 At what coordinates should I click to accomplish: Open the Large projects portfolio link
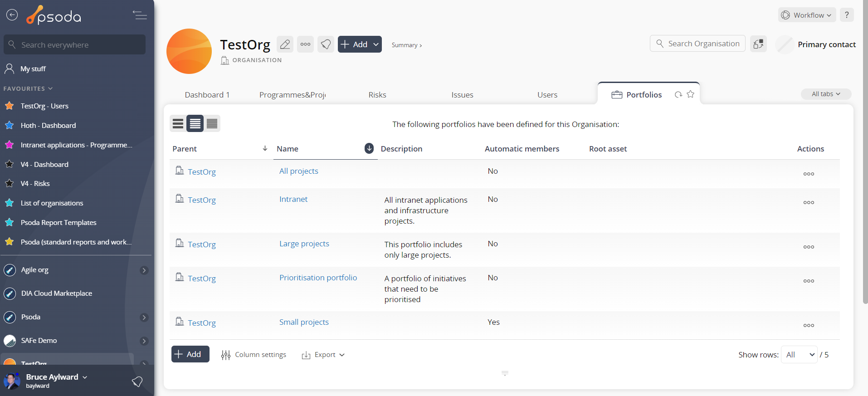[x=304, y=244]
